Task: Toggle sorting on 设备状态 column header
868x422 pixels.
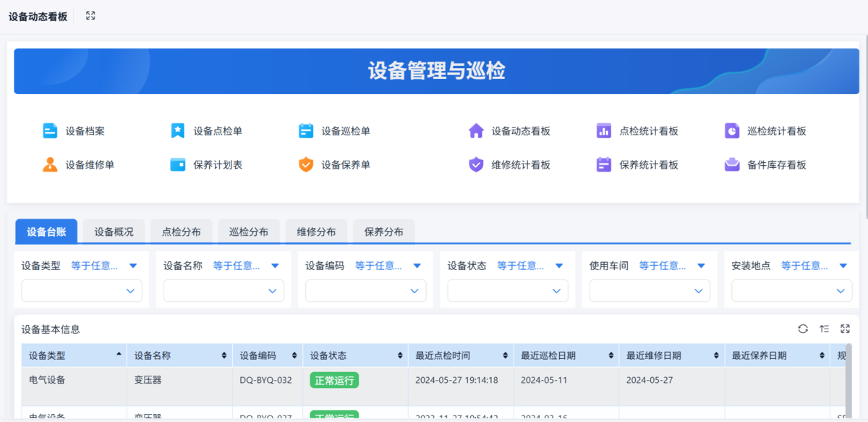Action: pos(400,355)
